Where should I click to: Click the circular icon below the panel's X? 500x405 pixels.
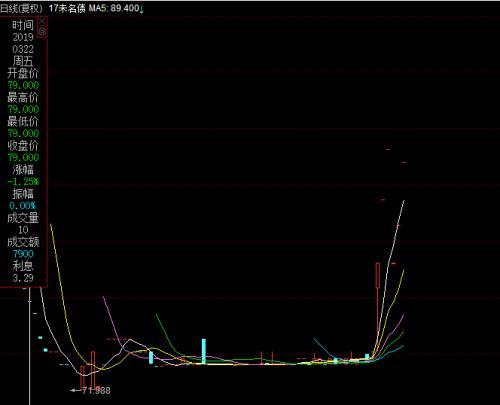[x=42, y=32]
